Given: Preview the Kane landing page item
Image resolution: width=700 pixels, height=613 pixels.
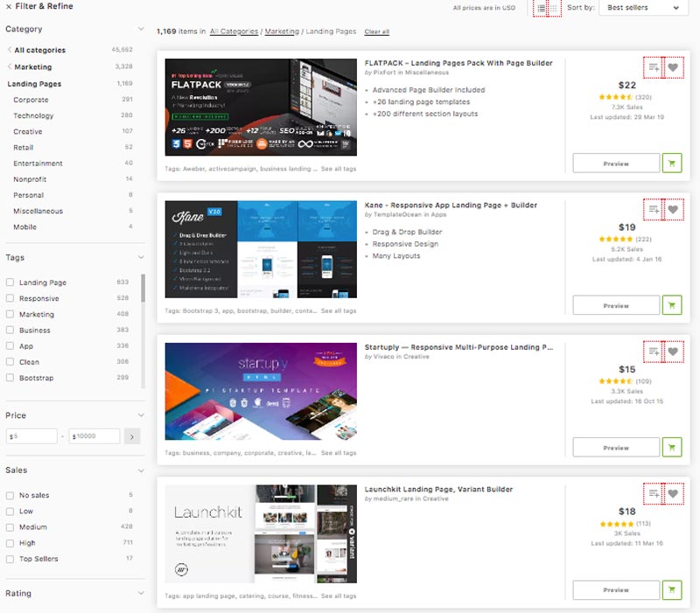Looking at the screenshot, I should tap(615, 305).
